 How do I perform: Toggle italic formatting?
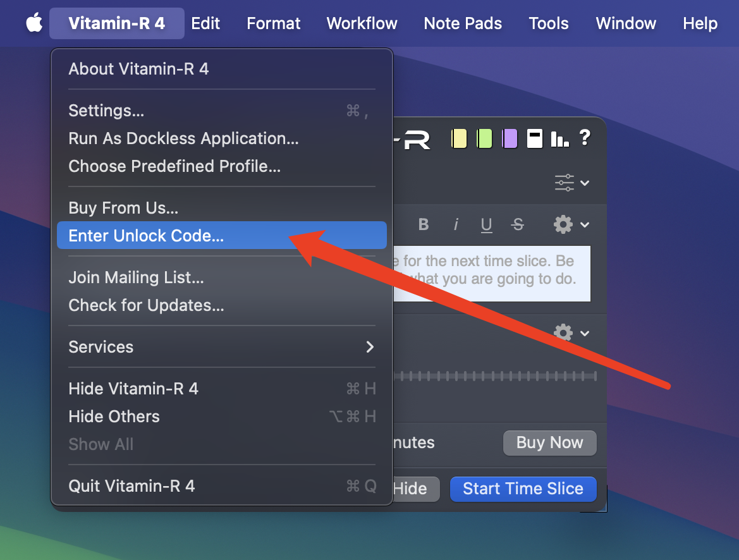pos(456,224)
